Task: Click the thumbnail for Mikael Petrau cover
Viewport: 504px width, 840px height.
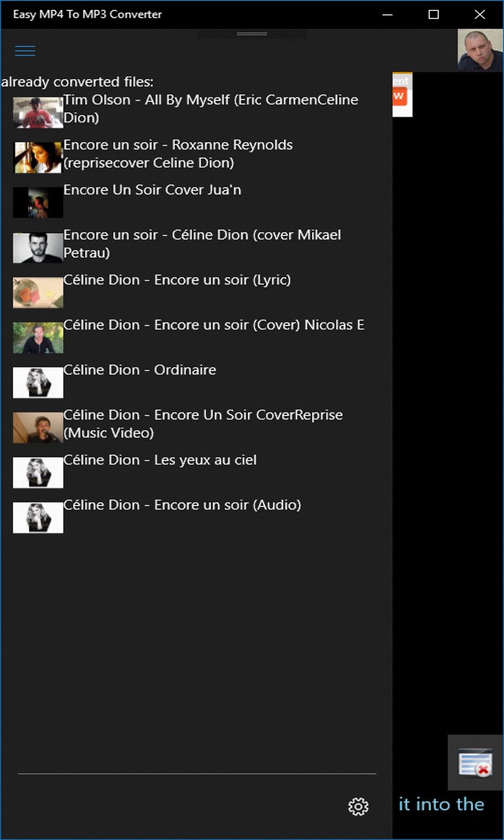Action: tap(38, 247)
